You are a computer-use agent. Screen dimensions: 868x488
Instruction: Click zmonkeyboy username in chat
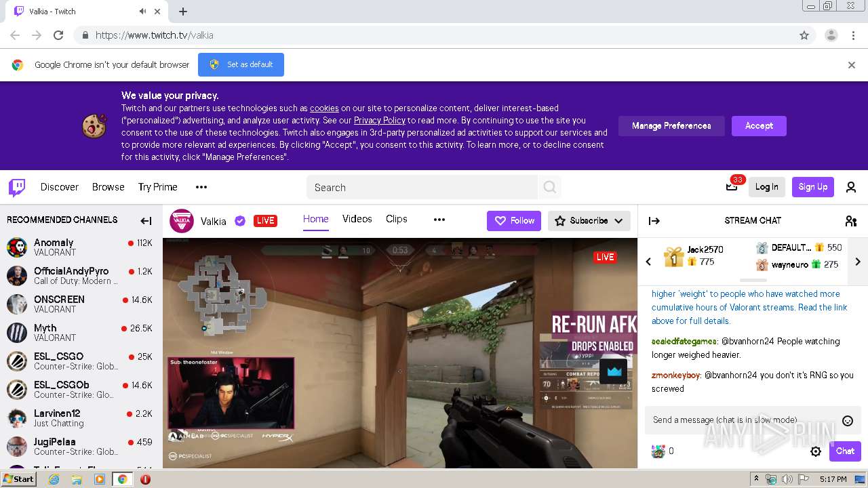[x=676, y=375]
